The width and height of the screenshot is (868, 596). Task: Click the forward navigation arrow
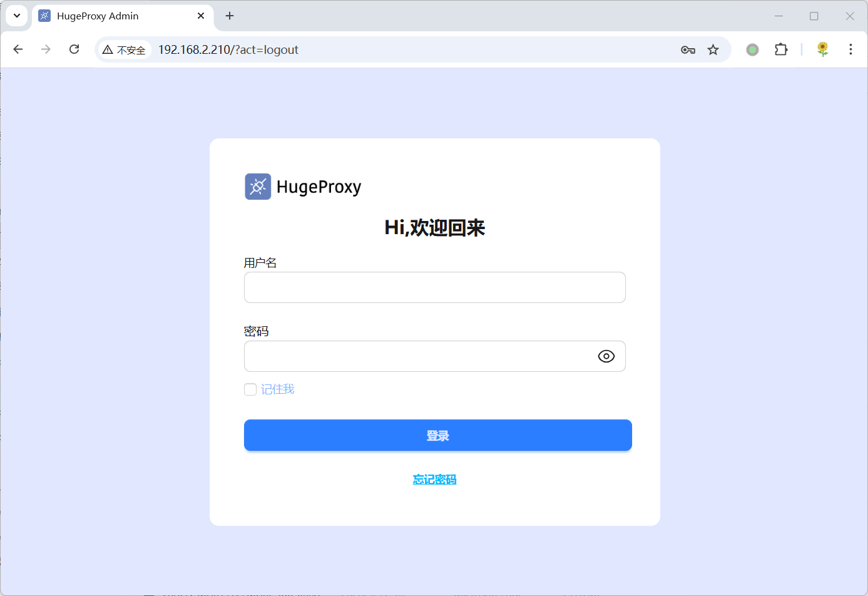[x=46, y=49]
